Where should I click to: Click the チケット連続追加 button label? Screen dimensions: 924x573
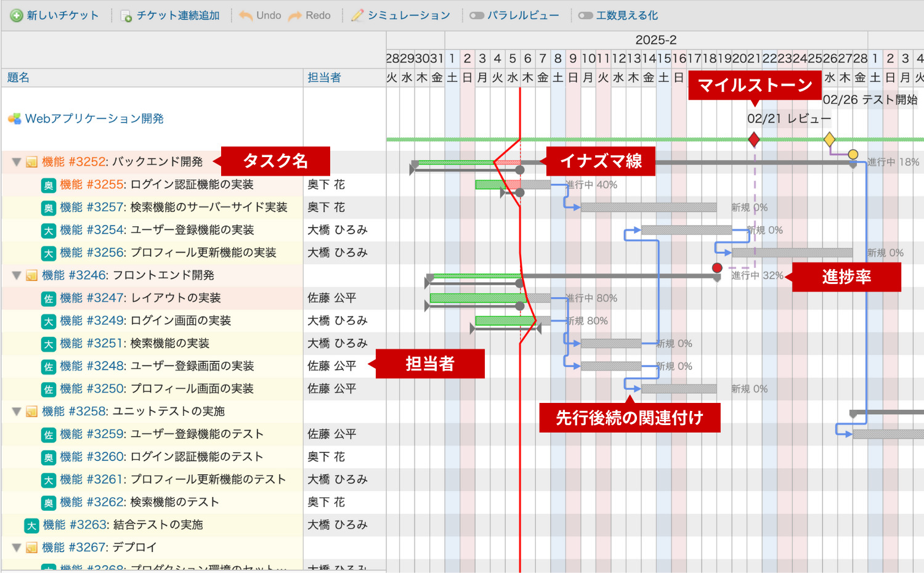(x=178, y=15)
